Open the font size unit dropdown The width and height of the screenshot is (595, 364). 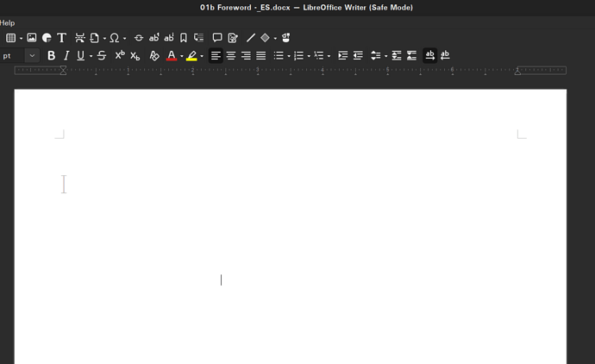click(32, 56)
